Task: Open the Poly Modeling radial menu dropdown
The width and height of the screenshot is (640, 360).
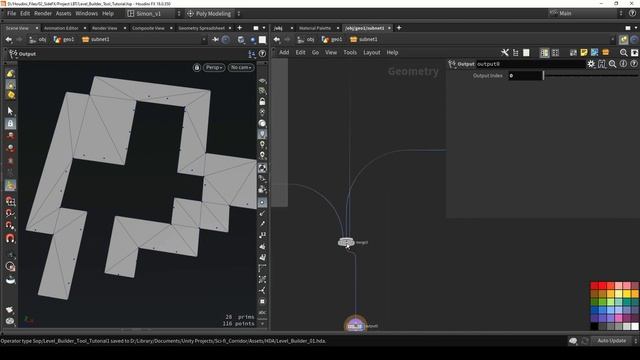Action: pyautogui.click(x=213, y=13)
